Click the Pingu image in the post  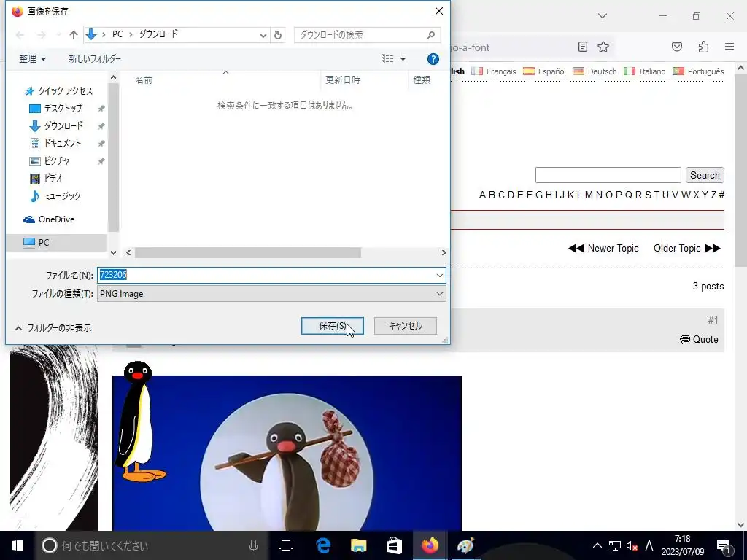click(287, 453)
